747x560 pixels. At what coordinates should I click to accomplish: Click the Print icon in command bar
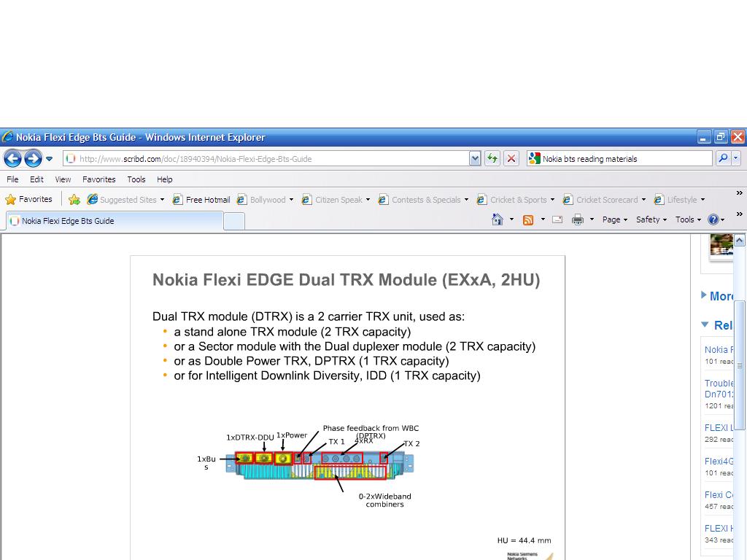578,219
